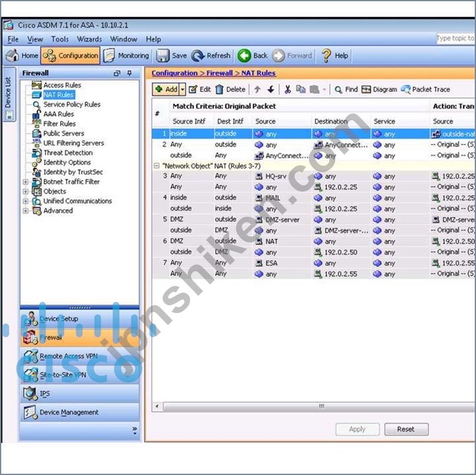Open the Site-to-Site VPN section
The width and height of the screenshot is (476, 475).
tap(80, 375)
